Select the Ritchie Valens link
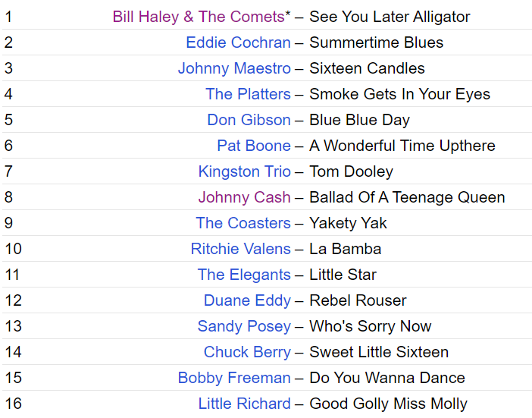Image resolution: width=532 pixels, height=418 pixels. [240, 249]
